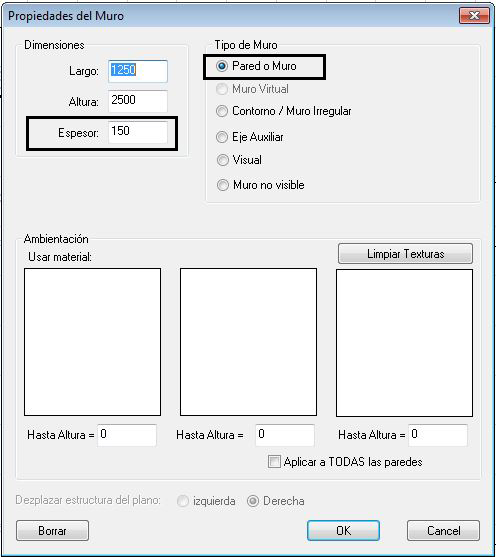Screen dimensions: 496x557
Task: Enable Aplicar a TODAS las paredes checkbox
Action: click(274, 461)
